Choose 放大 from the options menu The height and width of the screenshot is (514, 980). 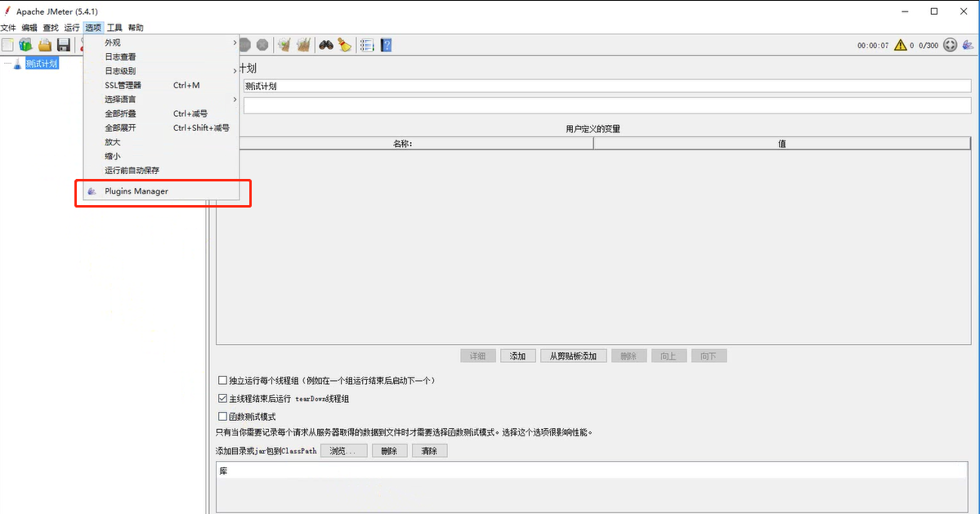(x=161, y=141)
